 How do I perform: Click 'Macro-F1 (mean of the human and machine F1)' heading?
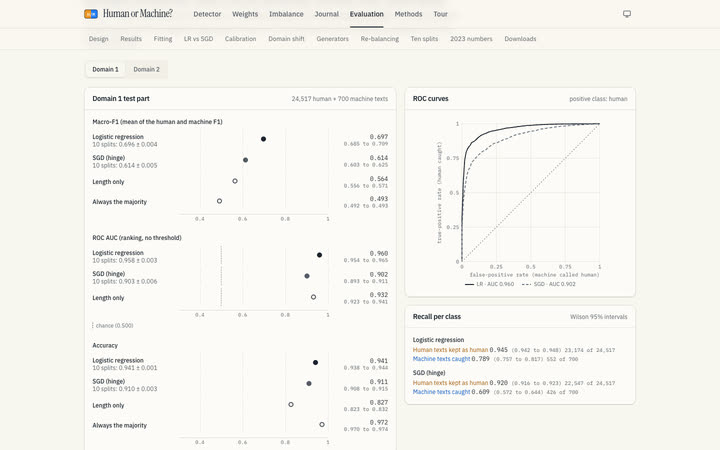tap(158, 122)
